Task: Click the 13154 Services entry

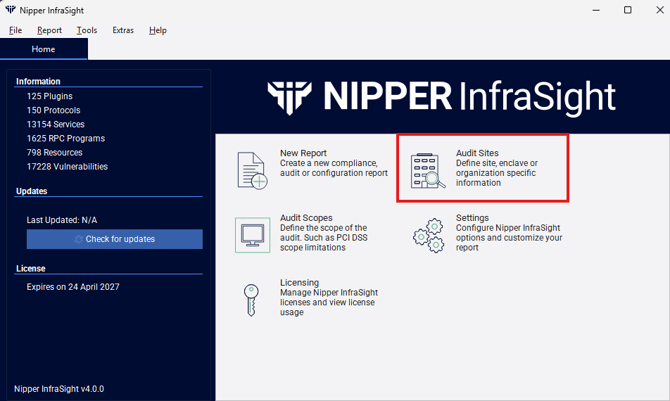Action: tap(57, 124)
